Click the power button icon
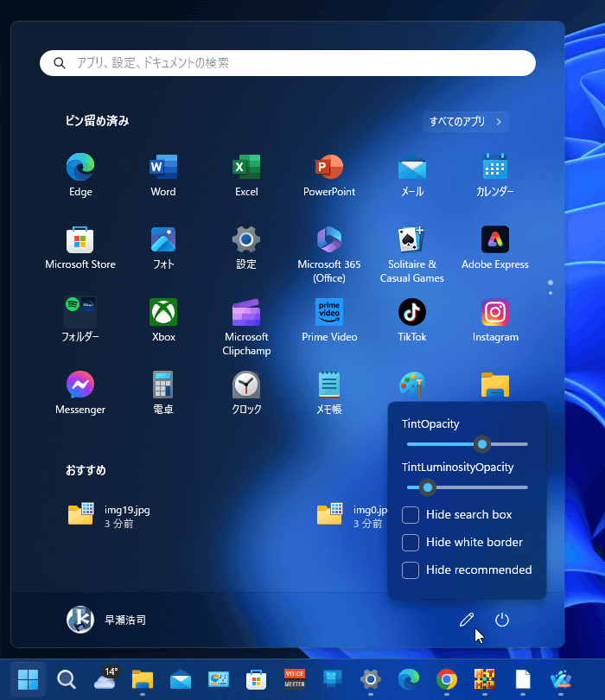This screenshot has width=605, height=700. coord(502,620)
